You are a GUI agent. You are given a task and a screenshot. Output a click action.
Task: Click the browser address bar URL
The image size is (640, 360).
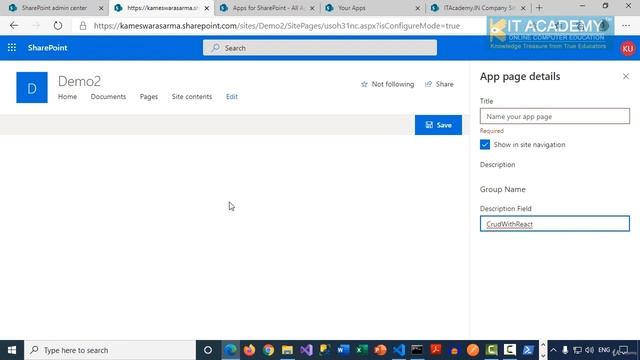click(x=277, y=26)
